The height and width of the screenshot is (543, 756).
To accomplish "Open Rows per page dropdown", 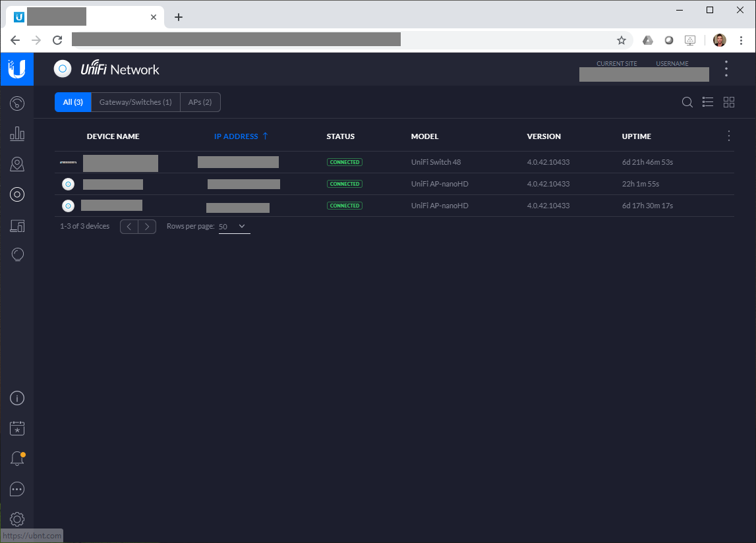I will pyautogui.click(x=234, y=227).
